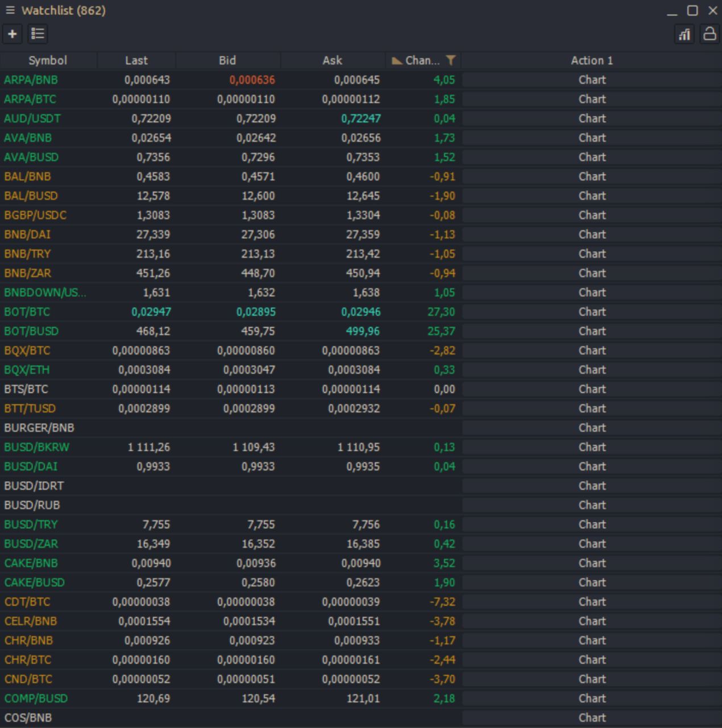Image resolution: width=722 pixels, height=728 pixels.
Task: Click the 27,30 change value for BOT/BTC
Action: 441,312
